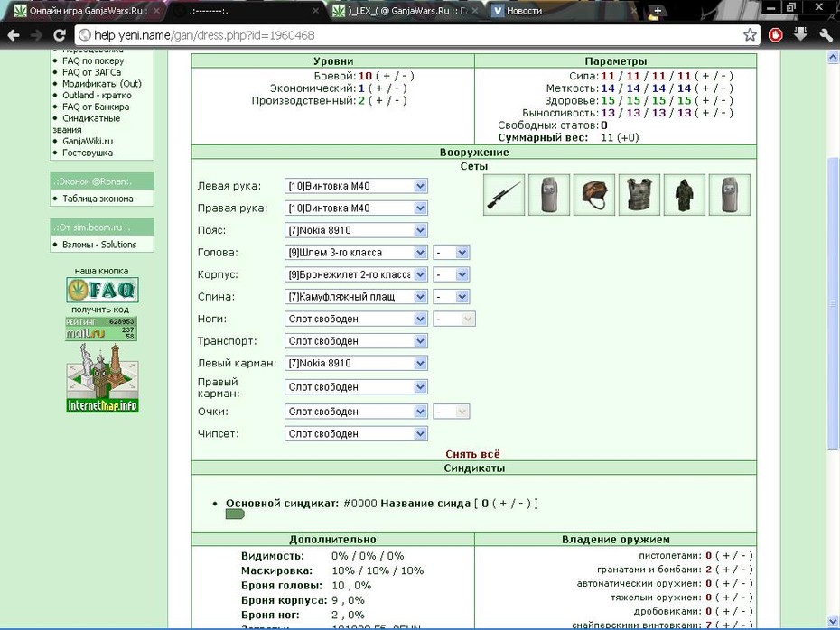Click the helmet set icon
Image resolution: width=840 pixels, height=630 pixels.
[x=594, y=195]
